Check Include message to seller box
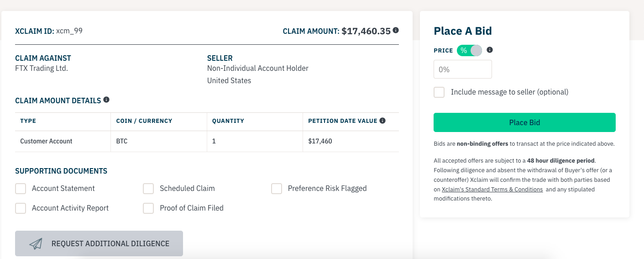 click(439, 92)
